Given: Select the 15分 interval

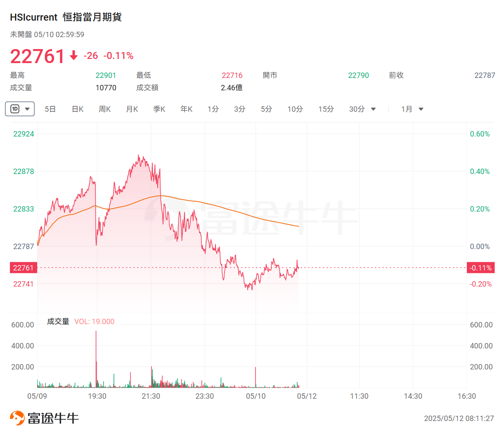Looking at the screenshot, I should pyautogui.click(x=326, y=109).
